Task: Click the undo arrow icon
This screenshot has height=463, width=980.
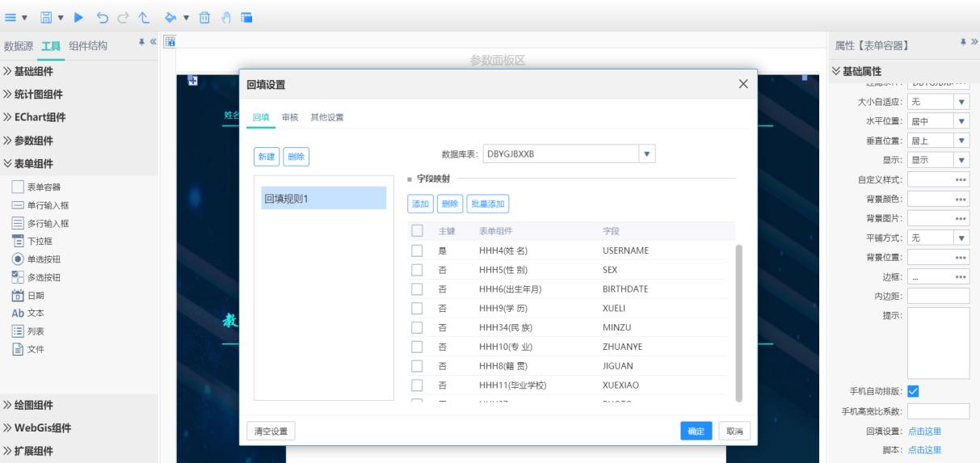Action: coord(103,16)
